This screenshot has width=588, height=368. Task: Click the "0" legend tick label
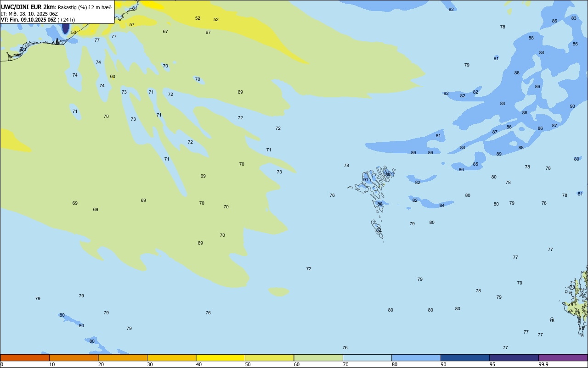coord(2,364)
